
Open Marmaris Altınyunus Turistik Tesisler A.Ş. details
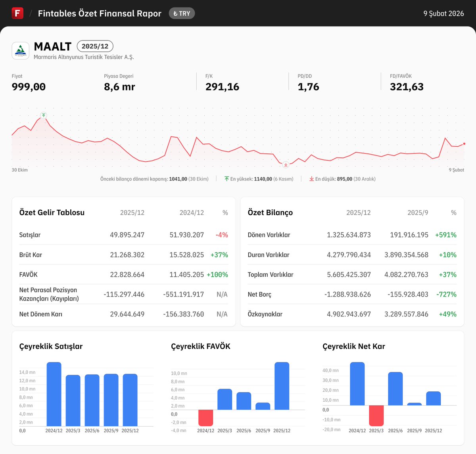click(x=84, y=57)
